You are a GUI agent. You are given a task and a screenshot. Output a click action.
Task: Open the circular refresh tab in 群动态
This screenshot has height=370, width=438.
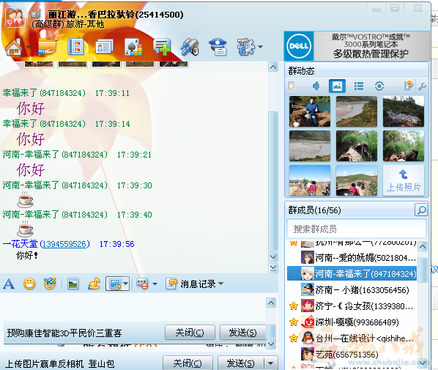(379, 86)
